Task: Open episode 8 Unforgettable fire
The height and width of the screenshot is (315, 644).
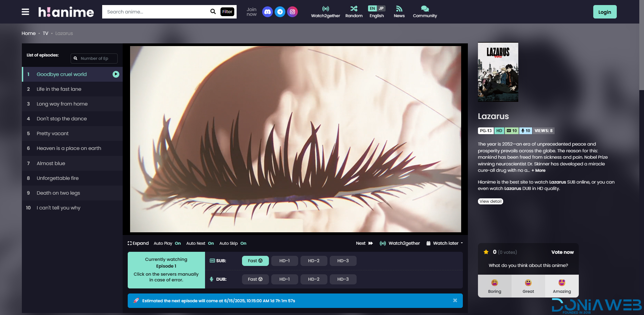Action: (x=72, y=178)
